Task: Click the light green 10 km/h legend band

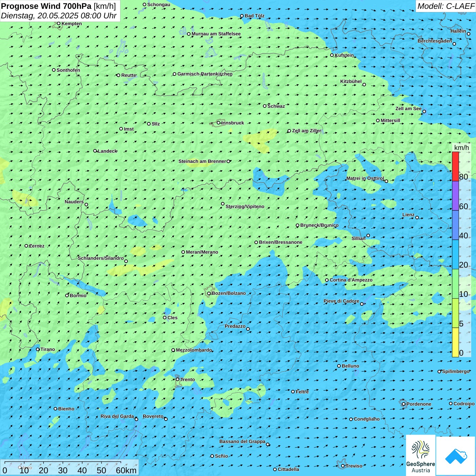Action: [455, 284]
